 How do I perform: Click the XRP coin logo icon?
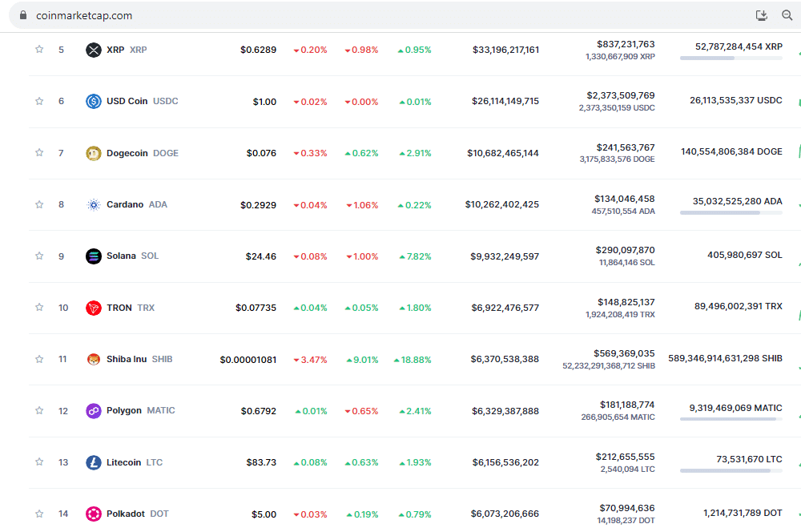point(94,50)
